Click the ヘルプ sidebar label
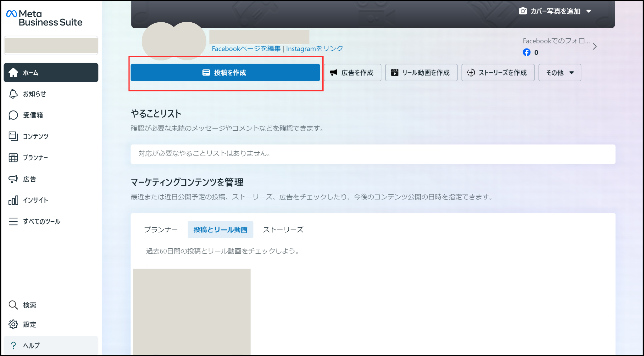The height and width of the screenshot is (356, 644). pos(31,346)
